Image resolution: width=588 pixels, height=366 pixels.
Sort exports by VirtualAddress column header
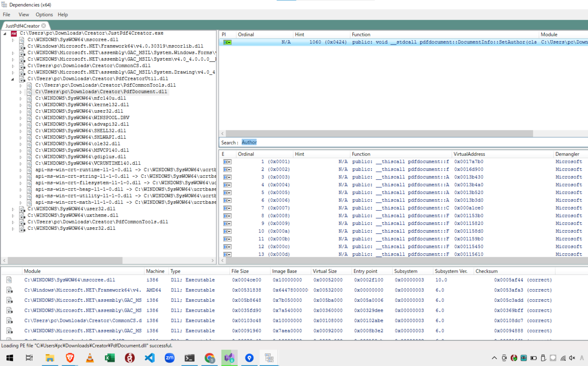pyautogui.click(x=503, y=154)
